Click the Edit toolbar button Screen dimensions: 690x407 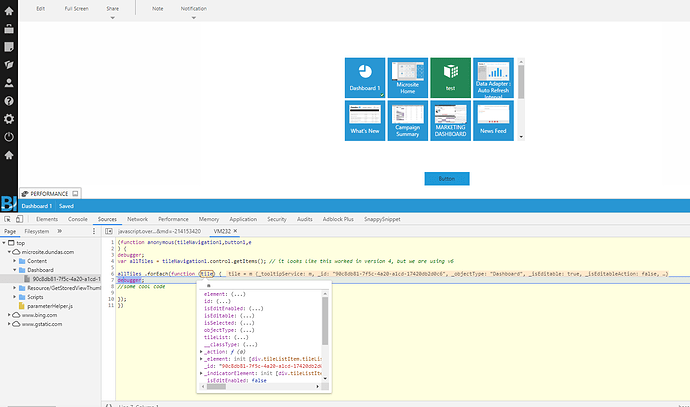(40, 8)
